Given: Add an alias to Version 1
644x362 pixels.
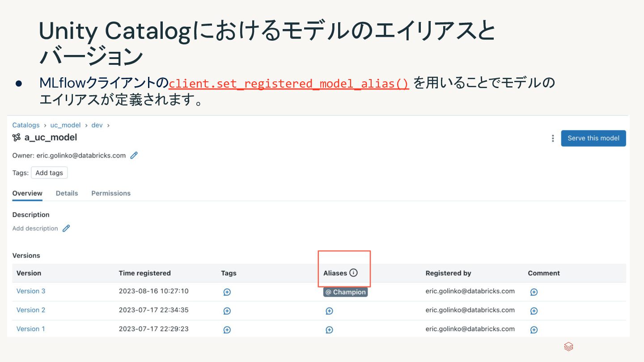Looking at the screenshot, I should pyautogui.click(x=329, y=330).
